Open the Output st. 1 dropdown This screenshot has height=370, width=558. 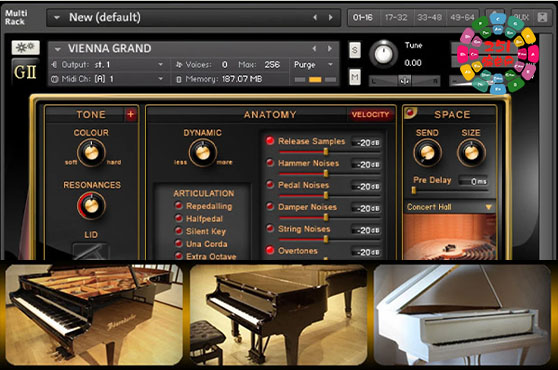[160, 64]
